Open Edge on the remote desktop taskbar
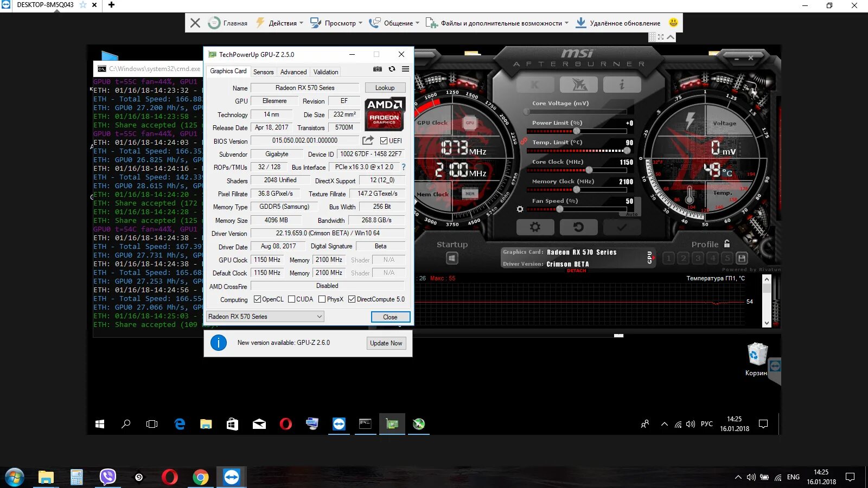The image size is (868, 488). [180, 424]
